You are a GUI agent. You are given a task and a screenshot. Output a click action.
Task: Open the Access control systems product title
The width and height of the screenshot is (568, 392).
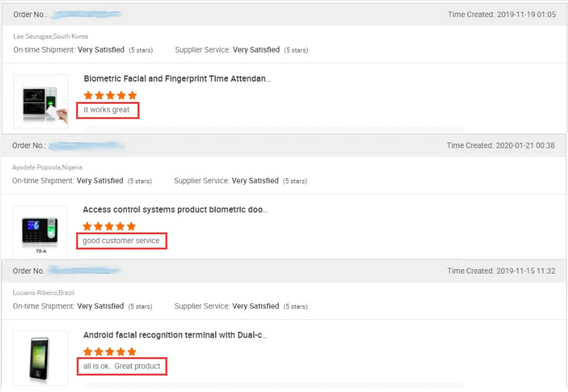point(176,210)
